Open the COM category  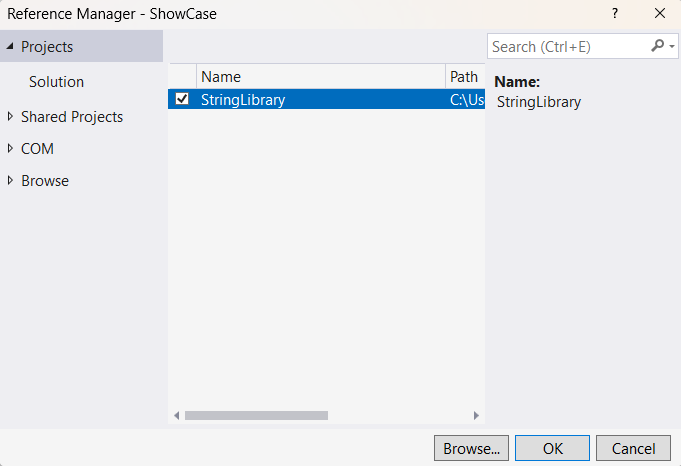click(x=37, y=149)
